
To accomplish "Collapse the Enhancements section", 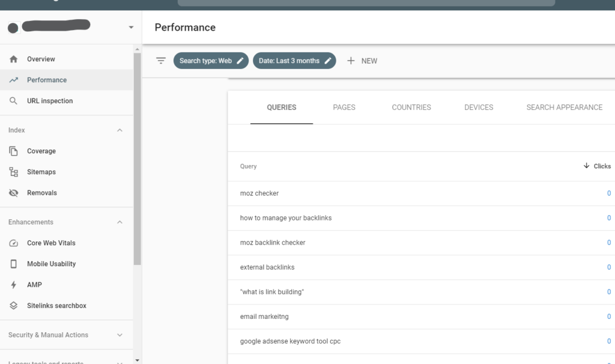I will [120, 222].
